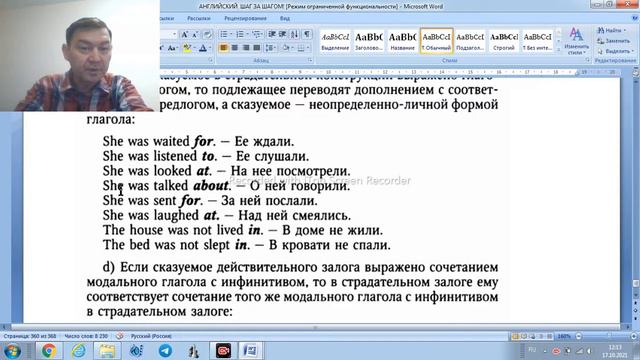Screen dimensions: 640x360
Task: Open proofing errors icon in status bar
Action: click(120, 336)
